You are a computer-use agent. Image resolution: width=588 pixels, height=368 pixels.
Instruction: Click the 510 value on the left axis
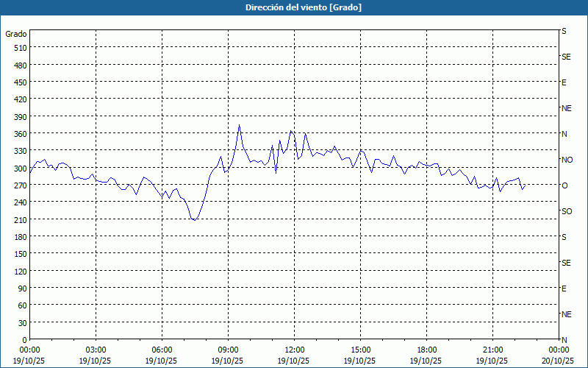coord(19,48)
